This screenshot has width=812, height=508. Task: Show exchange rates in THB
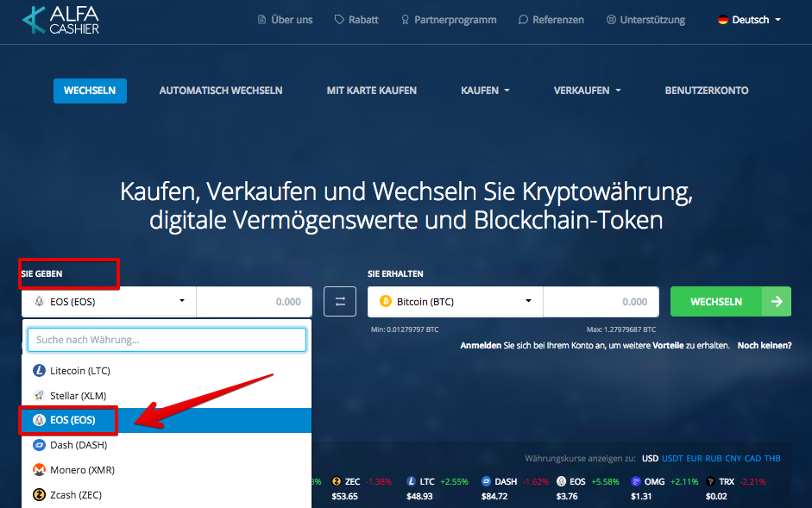772,458
